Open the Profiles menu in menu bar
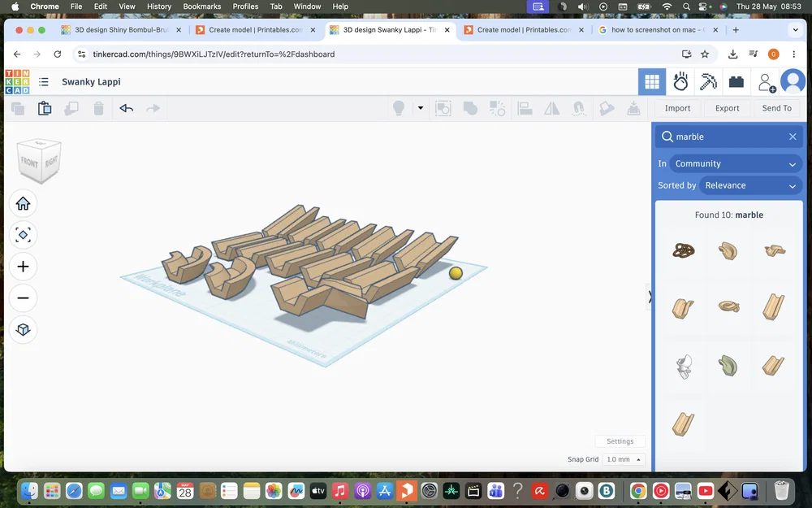This screenshot has width=812, height=508. click(245, 7)
